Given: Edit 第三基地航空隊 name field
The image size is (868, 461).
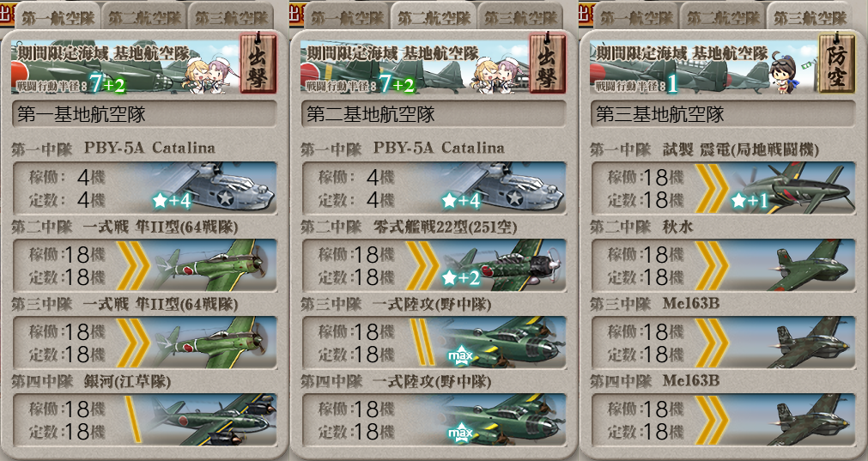Looking at the screenshot, I should point(723,114).
